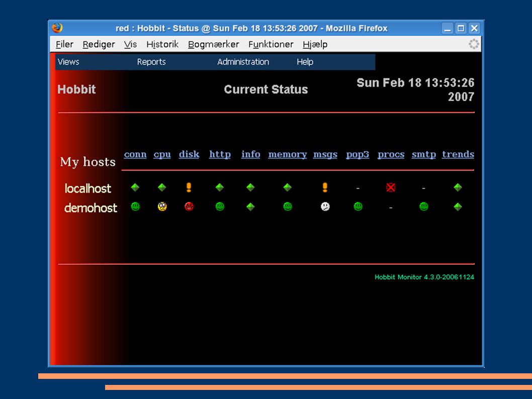Open the Historik menu
Viewport: 532px width, 399px height.
(x=162, y=44)
